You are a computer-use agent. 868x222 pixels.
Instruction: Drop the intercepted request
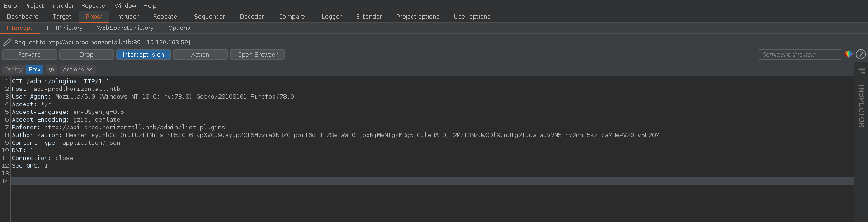tap(86, 54)
